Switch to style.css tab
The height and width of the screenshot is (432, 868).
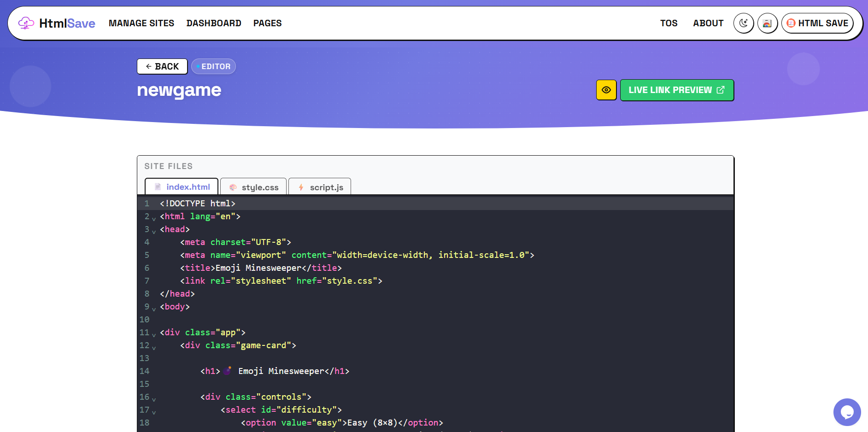point(253,187)
